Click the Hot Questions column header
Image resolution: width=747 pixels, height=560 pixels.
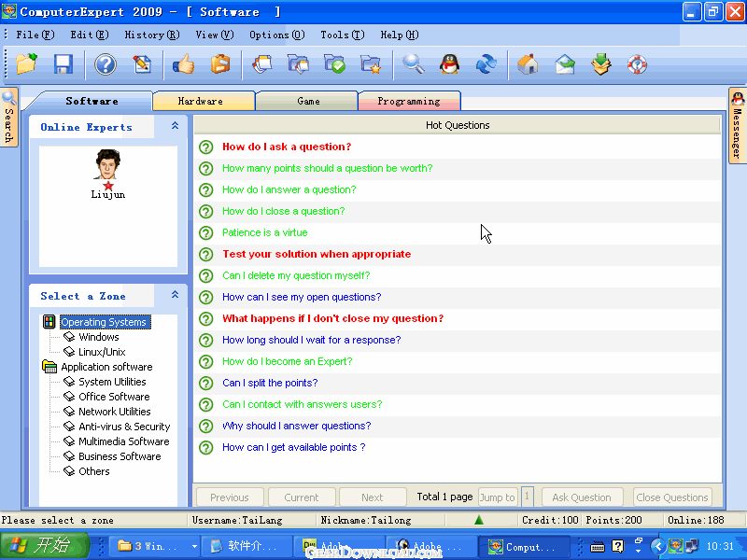coord(458,125)
